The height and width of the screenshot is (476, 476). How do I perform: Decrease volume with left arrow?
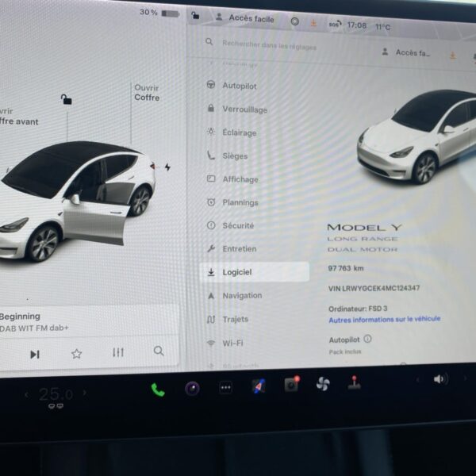pos(418,379)
